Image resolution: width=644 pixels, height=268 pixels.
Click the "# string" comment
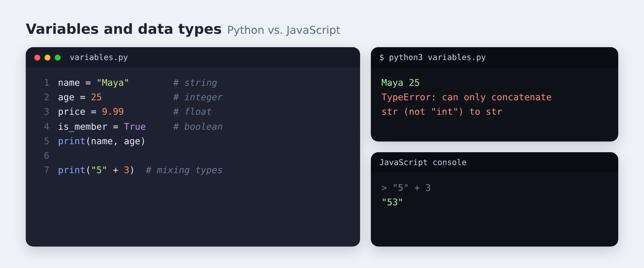[195, 83]
